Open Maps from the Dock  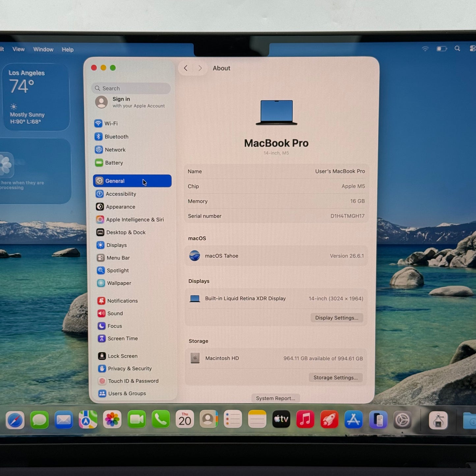point(88,420)
